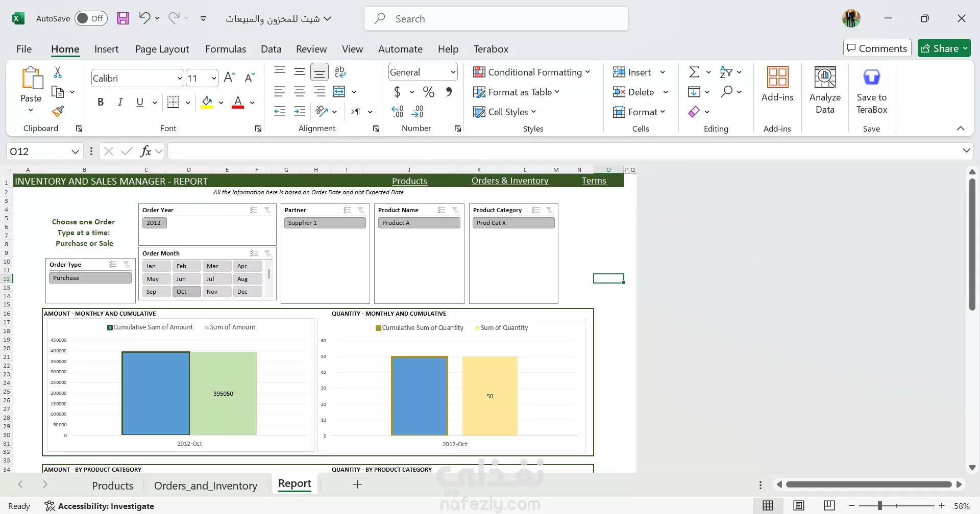Toggle AutoSave switch
Screen dimensions: 980x514
pos(91,18)
